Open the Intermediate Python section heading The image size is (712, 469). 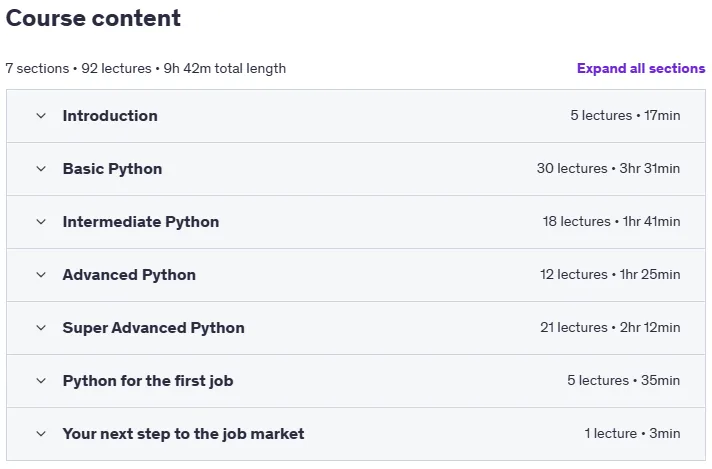(x=141, y=222)
